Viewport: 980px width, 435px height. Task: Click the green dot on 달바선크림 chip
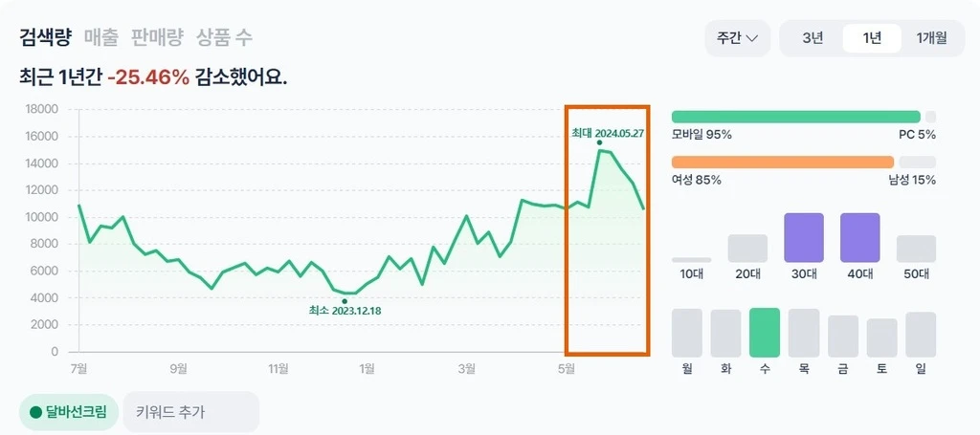[x=36, y=413]
